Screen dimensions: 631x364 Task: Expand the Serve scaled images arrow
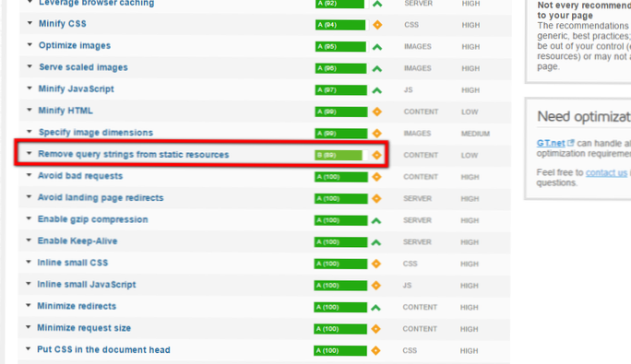point(30,66)
